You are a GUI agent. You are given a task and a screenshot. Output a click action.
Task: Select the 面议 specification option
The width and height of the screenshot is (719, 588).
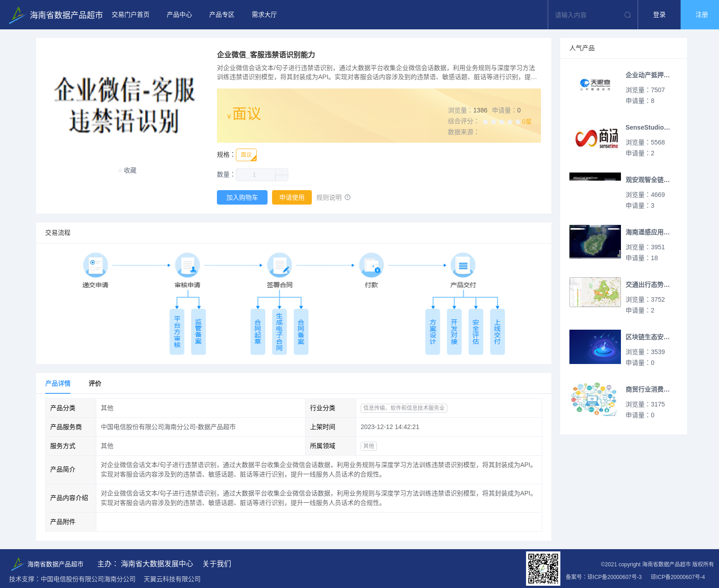246,155
